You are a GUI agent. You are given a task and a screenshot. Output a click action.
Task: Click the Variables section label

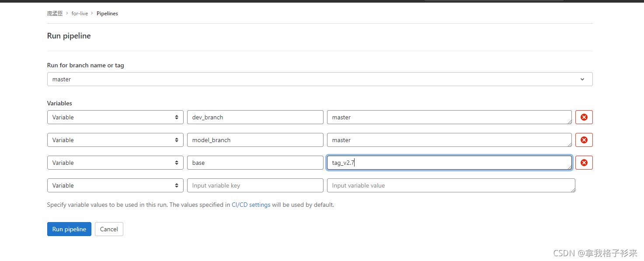pos(59,104)
